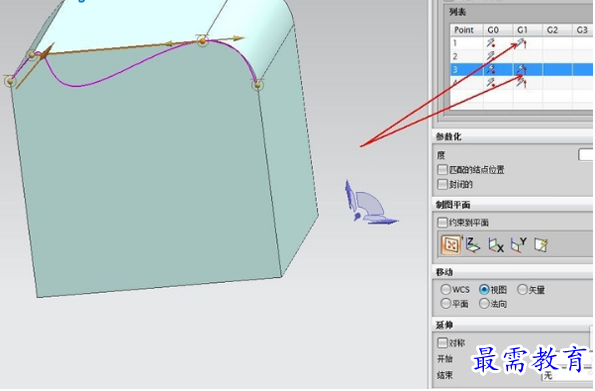Click the G1 tangent icon for point 1
This screenshot has height=391, width=595.
coord(522,43)
